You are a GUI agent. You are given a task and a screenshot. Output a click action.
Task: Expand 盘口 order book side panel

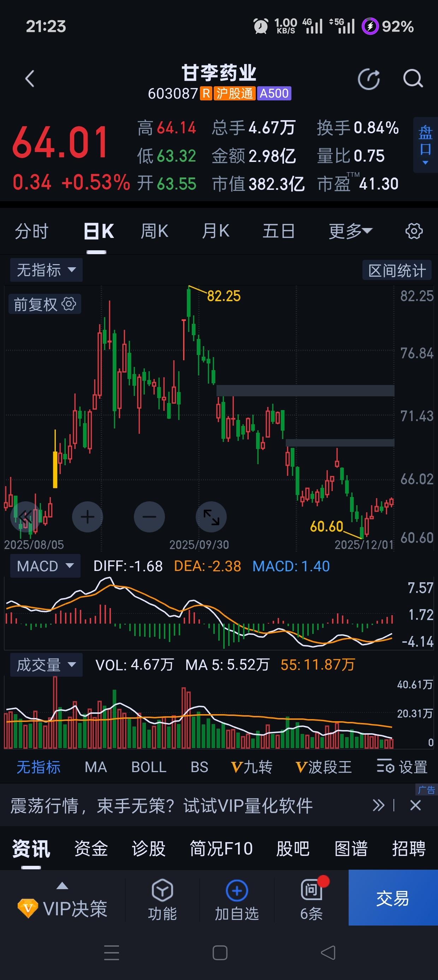425,145
